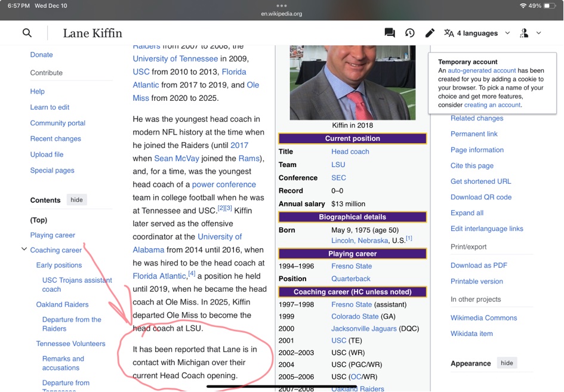Image resolution: width=564 pixels, height=392 pixels.
Task: Tap the battery indicator in status bar
Action: [x=550, y=5]
